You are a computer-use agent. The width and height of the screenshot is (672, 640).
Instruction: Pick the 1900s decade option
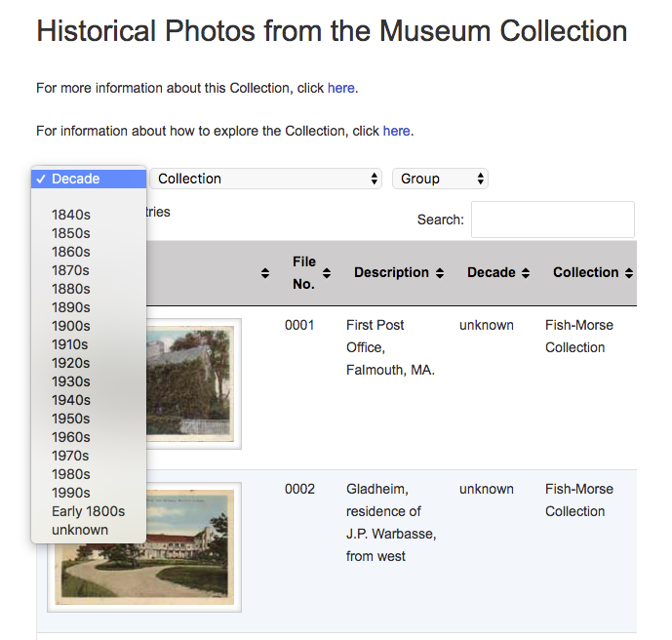pos(89,326)
